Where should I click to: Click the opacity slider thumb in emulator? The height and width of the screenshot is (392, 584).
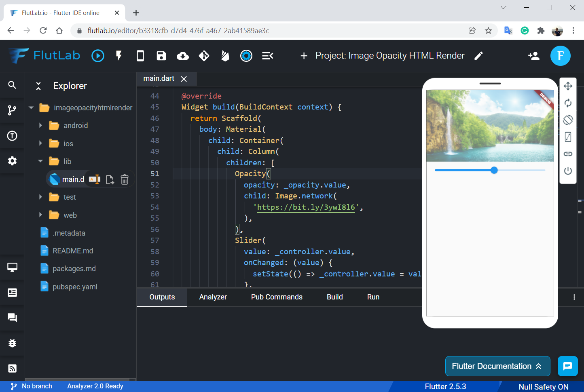click(494, 170)
